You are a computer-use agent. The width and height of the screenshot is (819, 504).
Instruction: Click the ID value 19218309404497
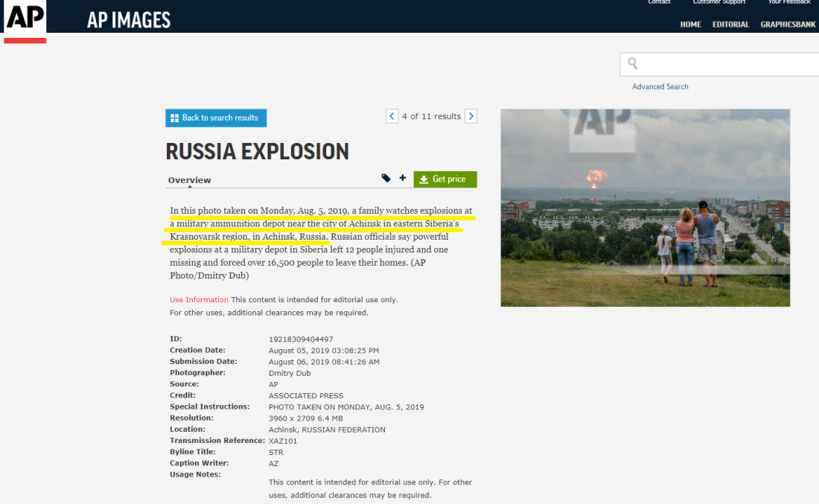tap(301, 339)
